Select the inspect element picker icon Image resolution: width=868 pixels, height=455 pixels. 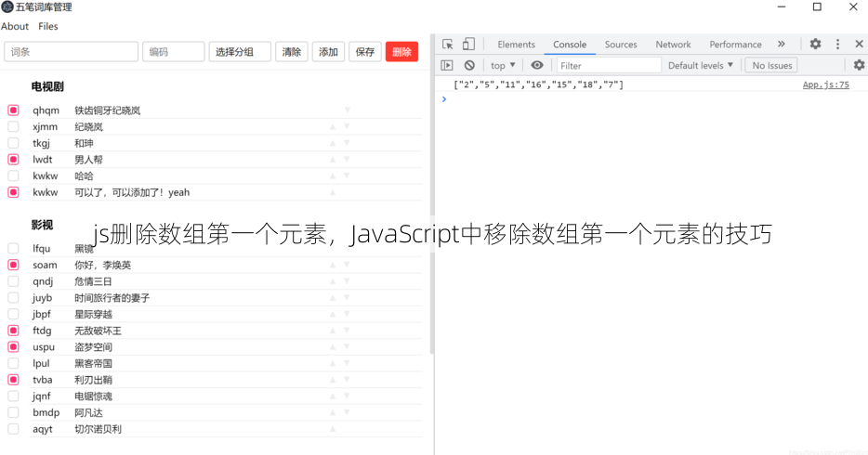[447, 45]
